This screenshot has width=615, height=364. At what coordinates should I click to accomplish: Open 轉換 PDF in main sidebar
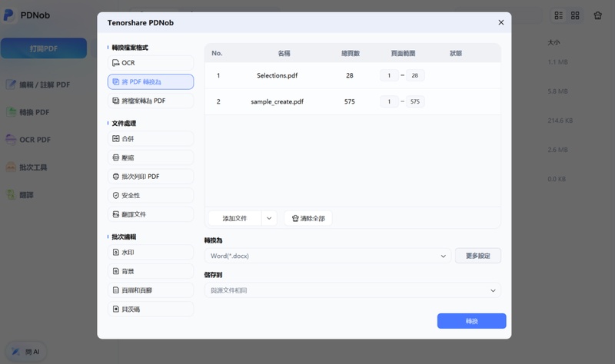[x=28, y=112]
